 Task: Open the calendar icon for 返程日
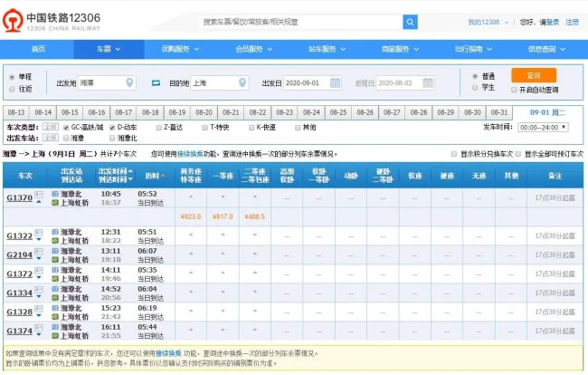(428, 82)
